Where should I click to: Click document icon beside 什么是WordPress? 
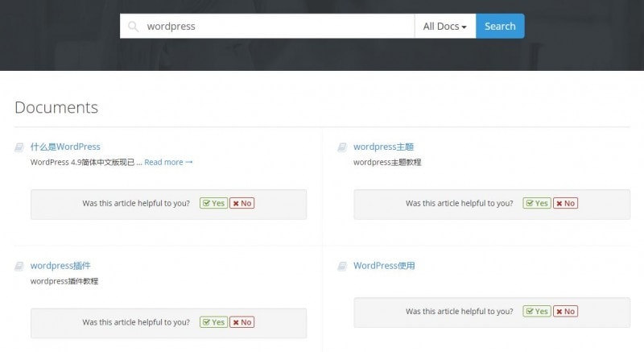pyautogui.click(x=19, y=147)
